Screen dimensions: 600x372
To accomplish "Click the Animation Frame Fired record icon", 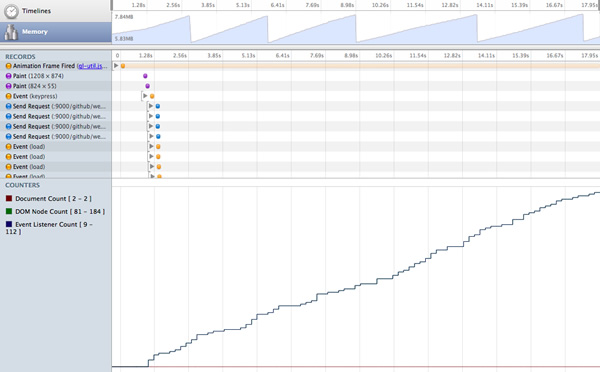I will coord(8,66).
